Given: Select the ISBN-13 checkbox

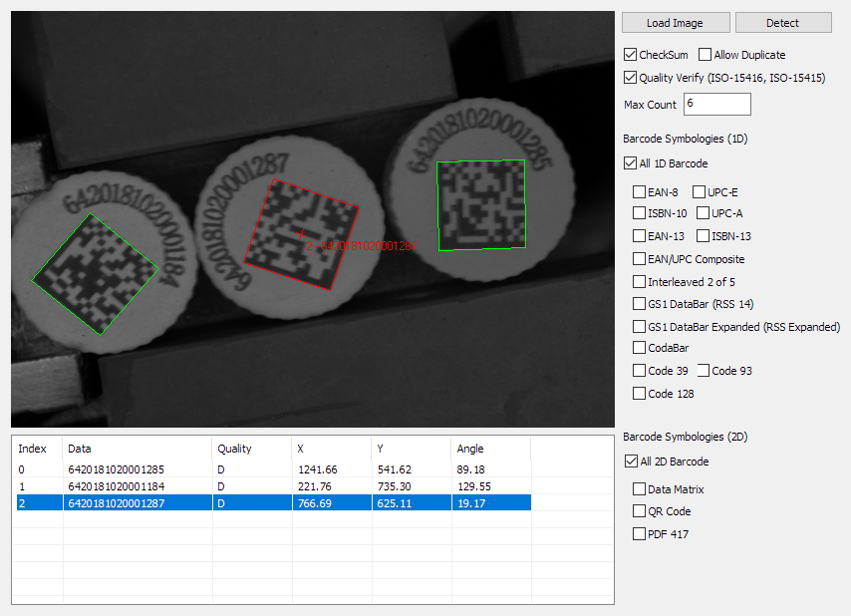Looking at the screenshot, I should (x=703, y=236).
